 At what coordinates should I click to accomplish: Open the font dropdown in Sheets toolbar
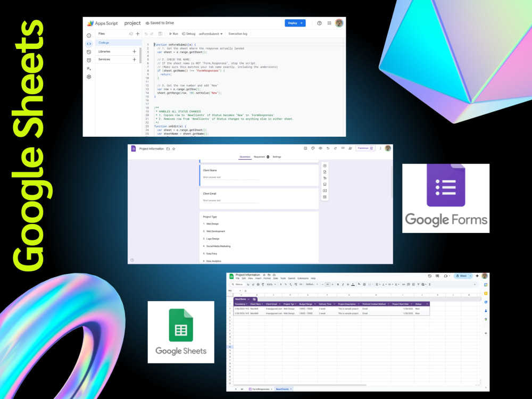pyautogui.click(x=312, y=284)
